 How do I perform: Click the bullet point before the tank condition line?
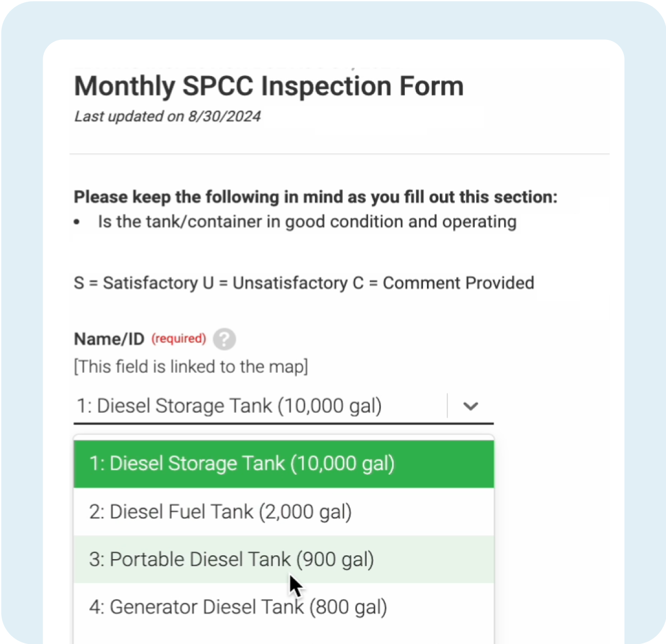tap(77, 222)
